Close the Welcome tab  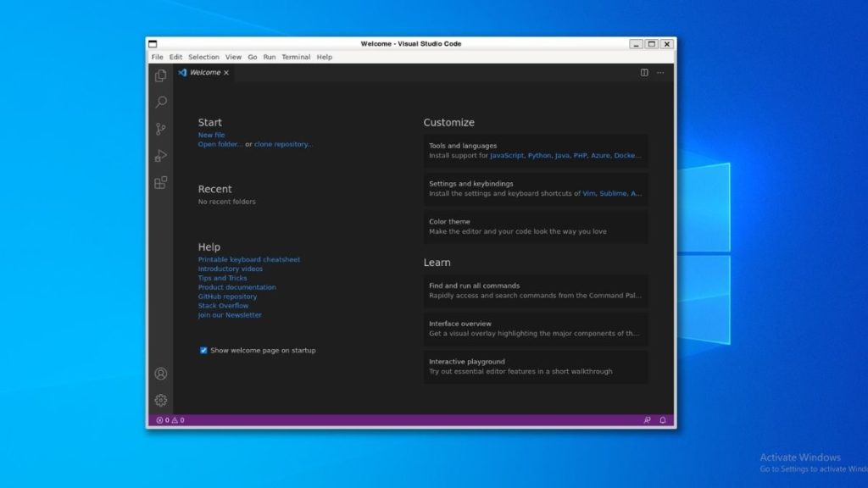(x=225, y=72)
